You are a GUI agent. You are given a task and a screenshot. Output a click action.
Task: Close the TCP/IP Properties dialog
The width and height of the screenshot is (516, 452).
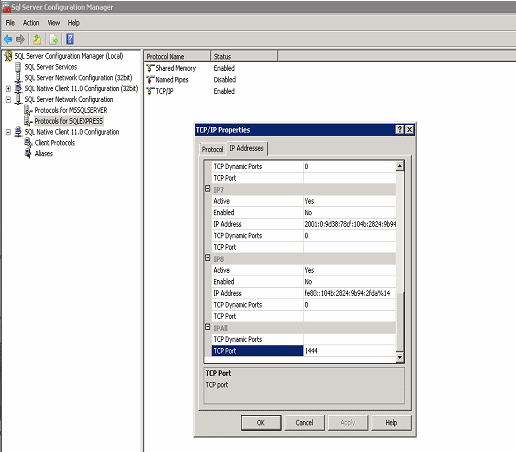click(x=410, y=130)
